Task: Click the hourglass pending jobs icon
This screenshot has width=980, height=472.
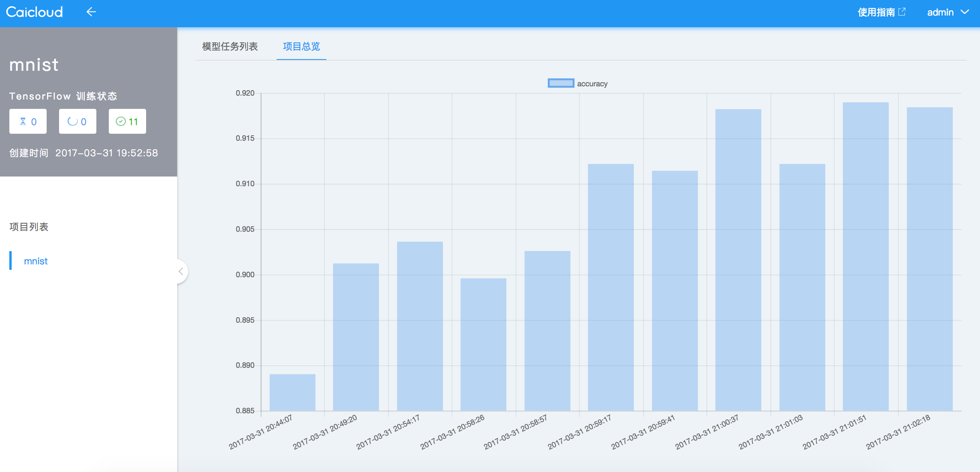Action: pyautogui.click(x=23, y=121)
